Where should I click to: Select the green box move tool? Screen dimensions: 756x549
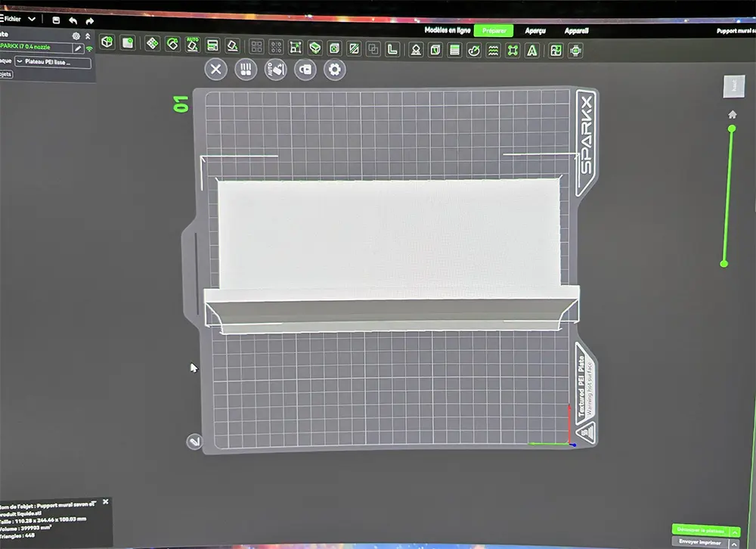[x=314, y=48]
